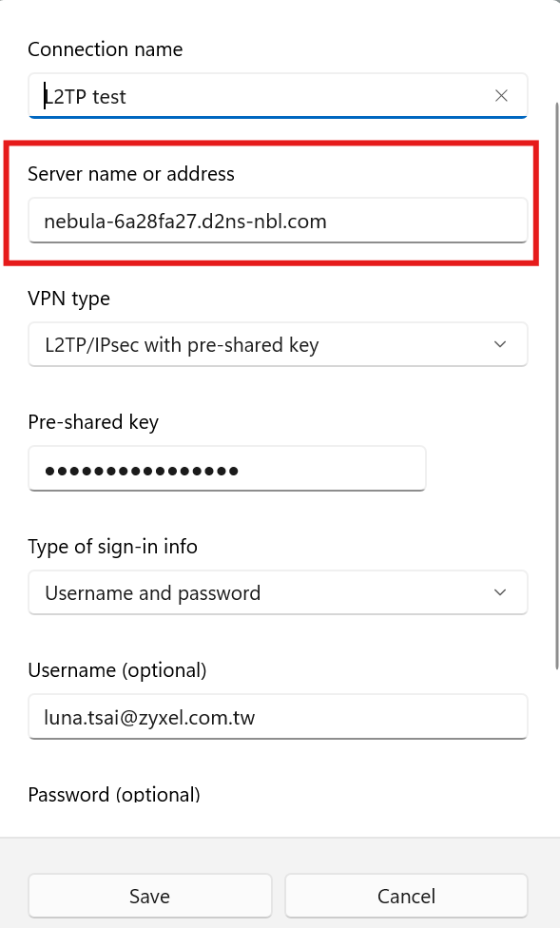Click the vertical scrollbar on the right edge

pos(556,385)
